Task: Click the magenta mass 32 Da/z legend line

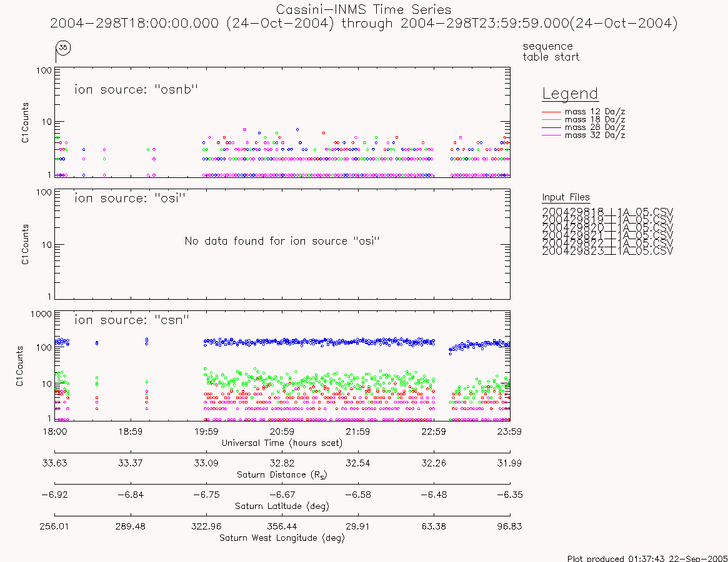Action: (x=552, y=135)
